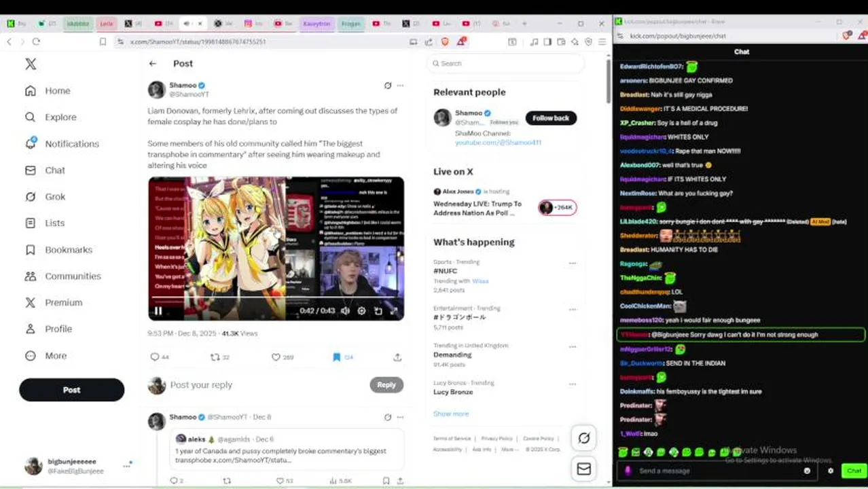Open Chat in the X sidebar

pos(45,170)
